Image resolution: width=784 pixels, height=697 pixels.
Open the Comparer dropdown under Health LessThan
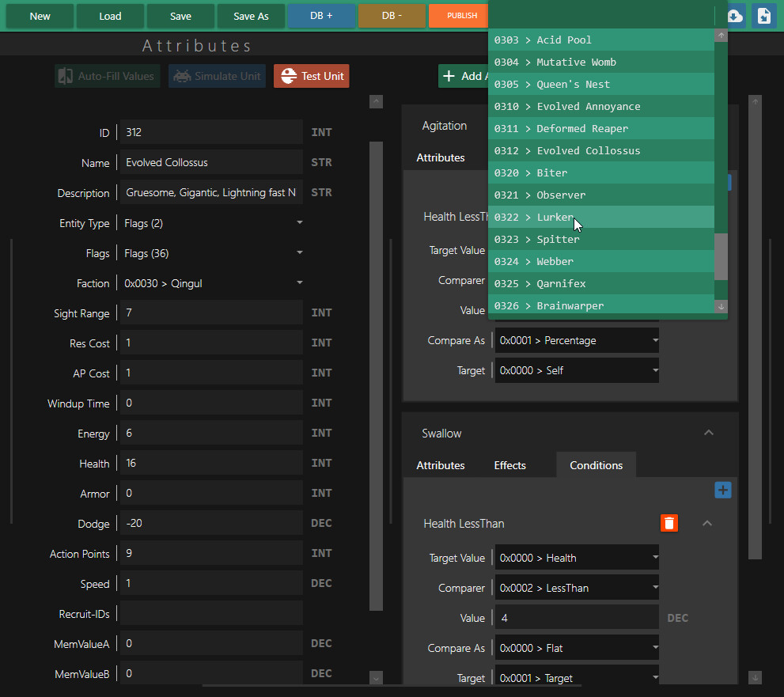coord(577,587)
